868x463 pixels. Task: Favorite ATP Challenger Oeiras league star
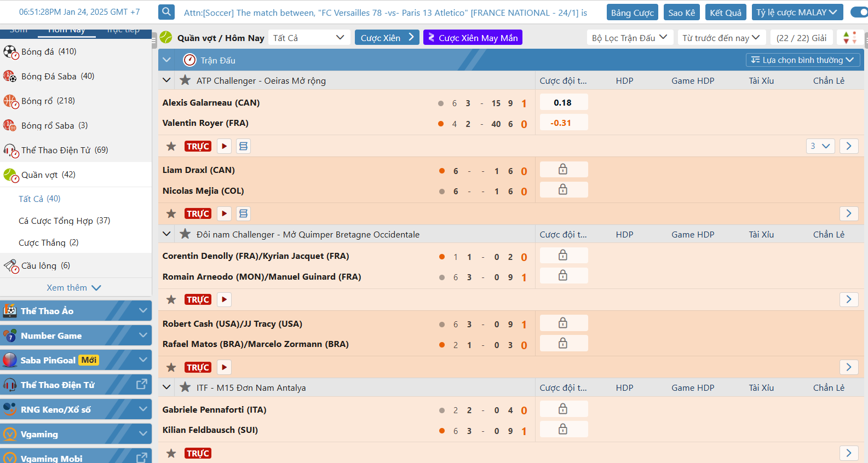pos(185,80)
